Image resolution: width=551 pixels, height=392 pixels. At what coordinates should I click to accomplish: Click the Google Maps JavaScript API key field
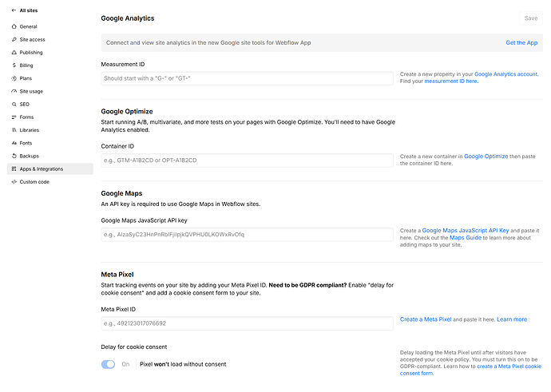tap(248, 235)
